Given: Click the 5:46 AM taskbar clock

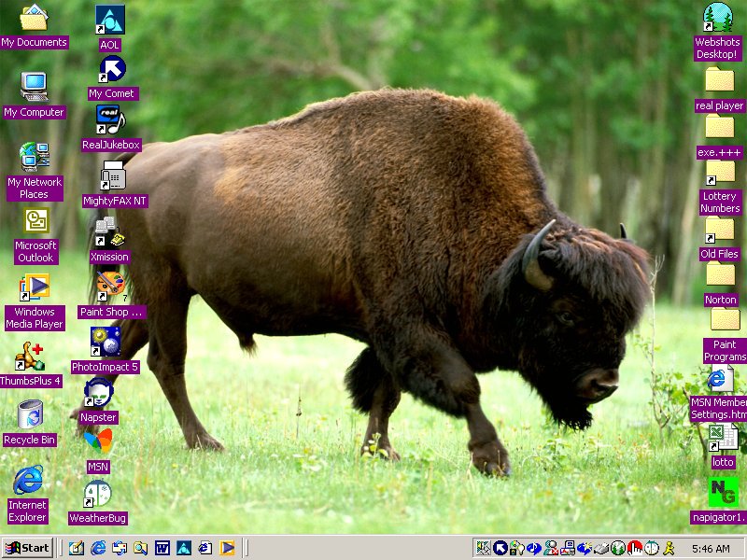Looking at the screenshot, I should [x=711, y=548].
